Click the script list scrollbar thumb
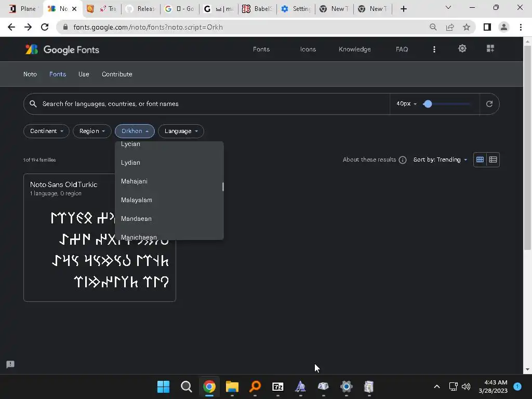The width and height of the screenshot is (532, 399). tap(222, 187)
